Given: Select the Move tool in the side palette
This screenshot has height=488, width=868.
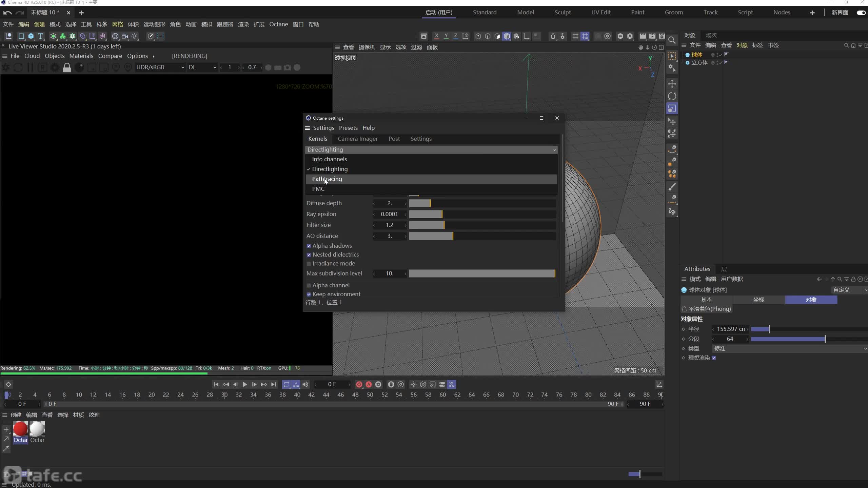Looking at the screenshot, I should click(672, 84).
